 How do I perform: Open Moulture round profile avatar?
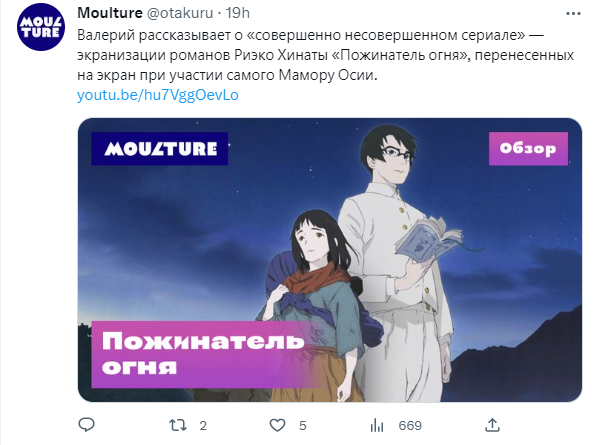tap(41, 27)
